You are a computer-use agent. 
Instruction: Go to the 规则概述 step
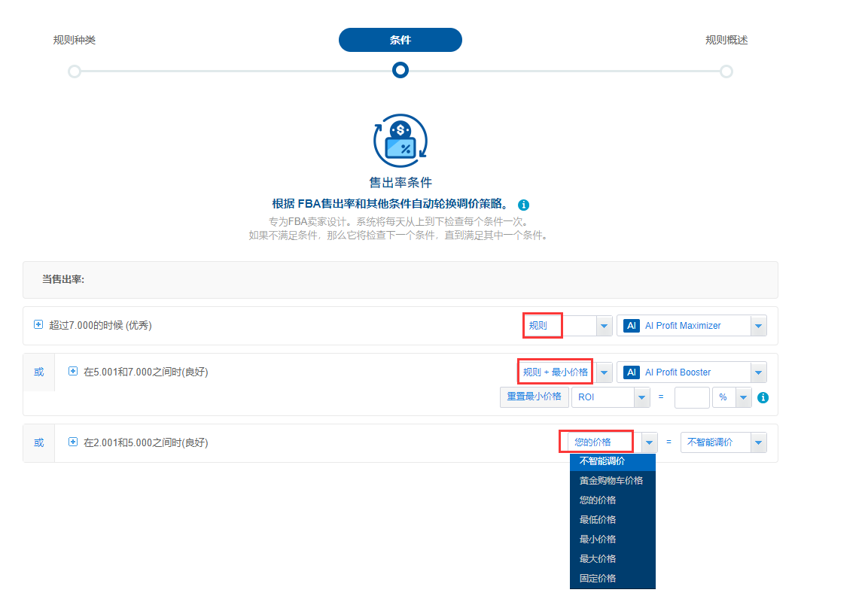point(726,41)
